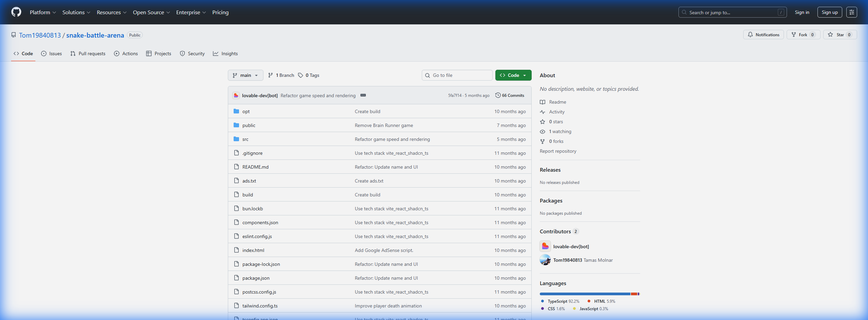Click the public folder icon

pyautogui.click(x=236, y=125)
